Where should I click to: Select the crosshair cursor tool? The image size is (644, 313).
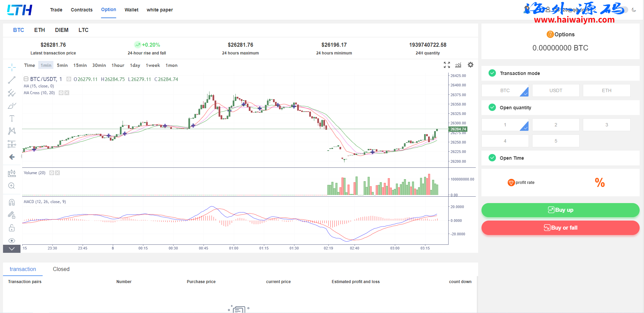[x=12, y=67]
